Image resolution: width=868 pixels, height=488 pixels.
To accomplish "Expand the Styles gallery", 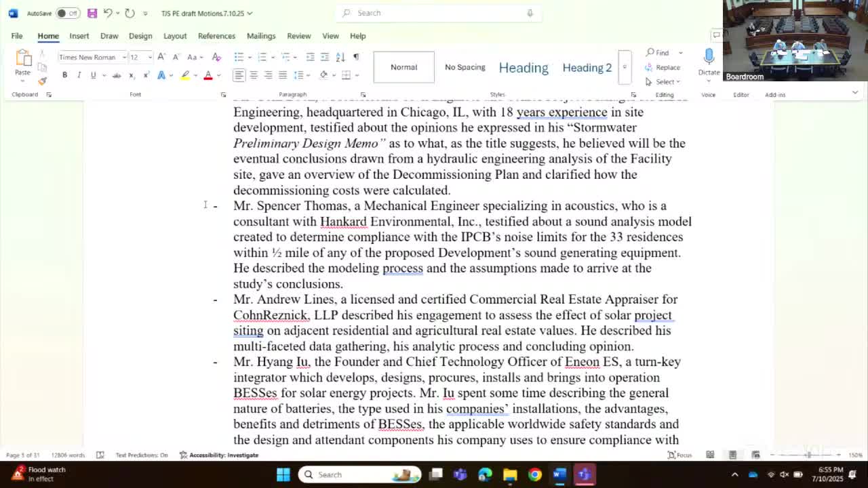I will [x=625, y=67].
